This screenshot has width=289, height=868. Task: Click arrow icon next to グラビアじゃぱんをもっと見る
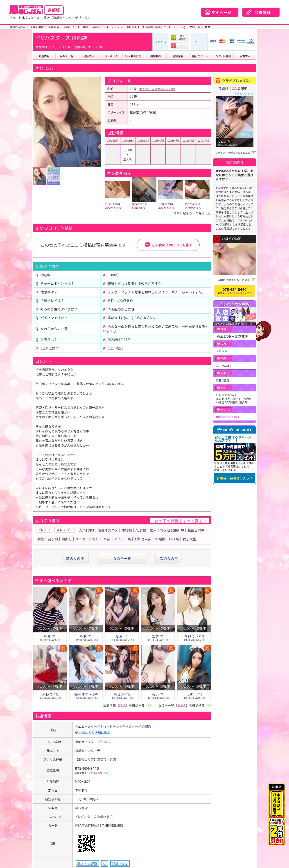(254, 153)
